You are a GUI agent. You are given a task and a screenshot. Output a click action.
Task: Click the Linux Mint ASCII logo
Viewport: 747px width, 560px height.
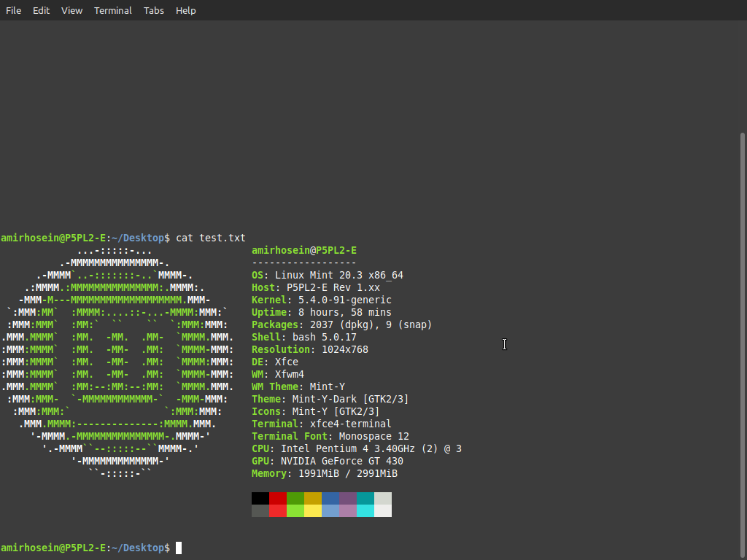[x=117, y=362]
